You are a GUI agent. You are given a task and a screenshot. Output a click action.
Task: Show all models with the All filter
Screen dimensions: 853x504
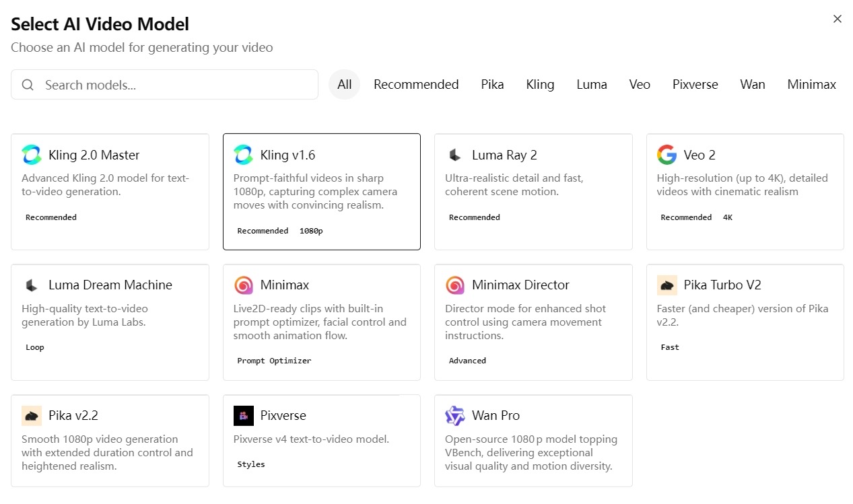tap(345, 85)
